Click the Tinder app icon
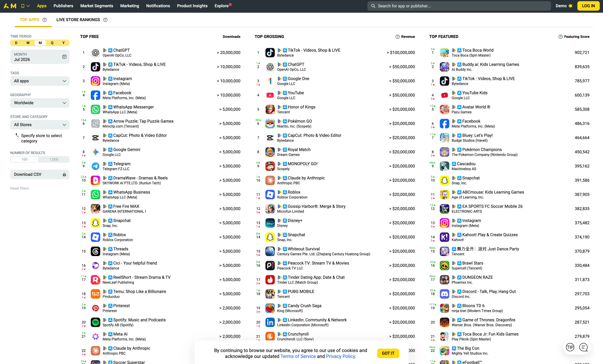 270,280
